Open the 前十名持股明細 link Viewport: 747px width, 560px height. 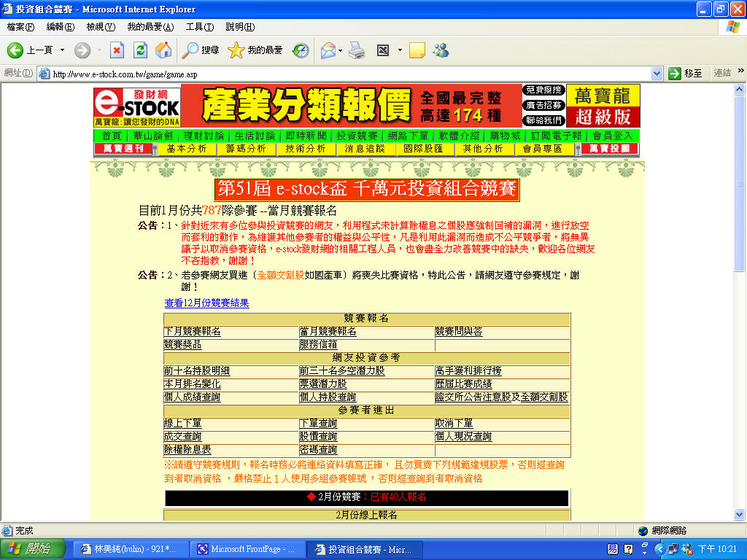197,371
